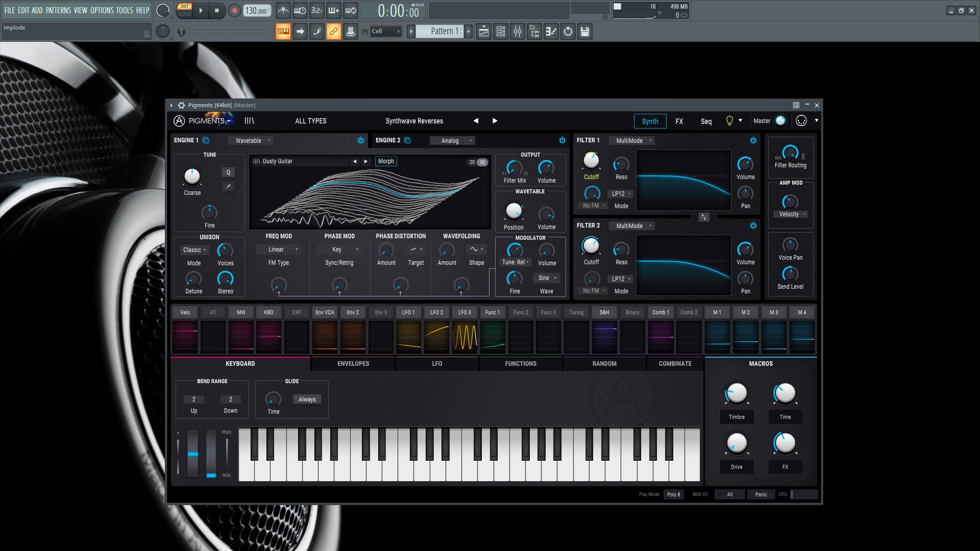980x551 pixels.
Task: Open Unison Classic mode dropdown
Action: [x=194, y=250]
